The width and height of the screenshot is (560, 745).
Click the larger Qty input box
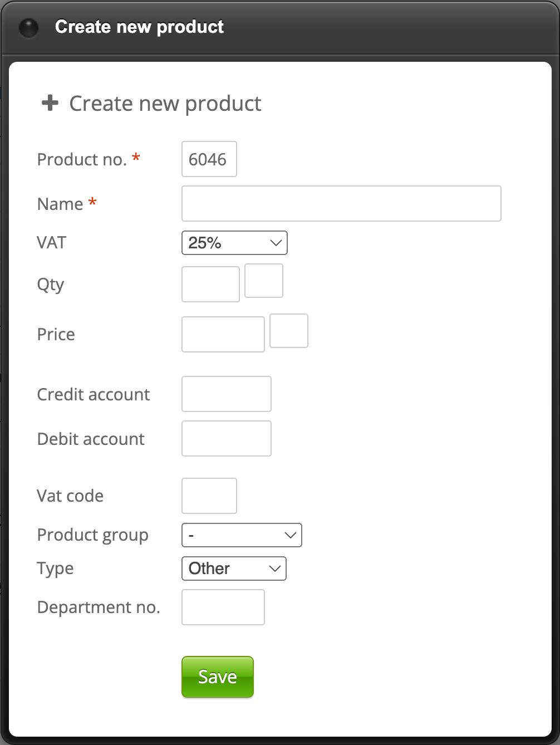[x=210, y=284]
